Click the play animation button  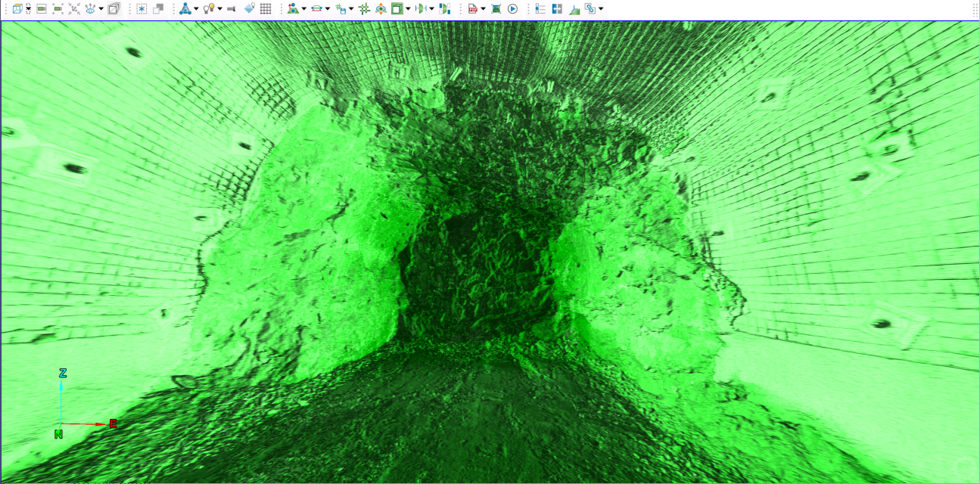512,9
